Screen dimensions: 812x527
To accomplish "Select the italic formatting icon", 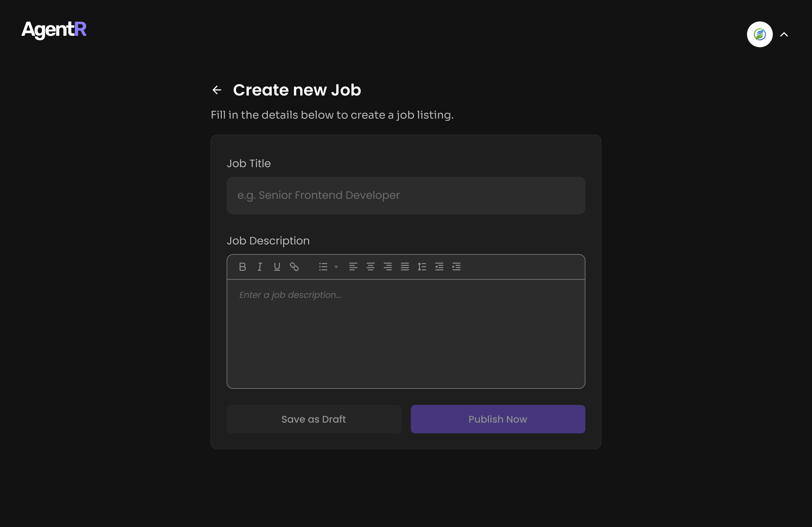I will pos(260,267).
